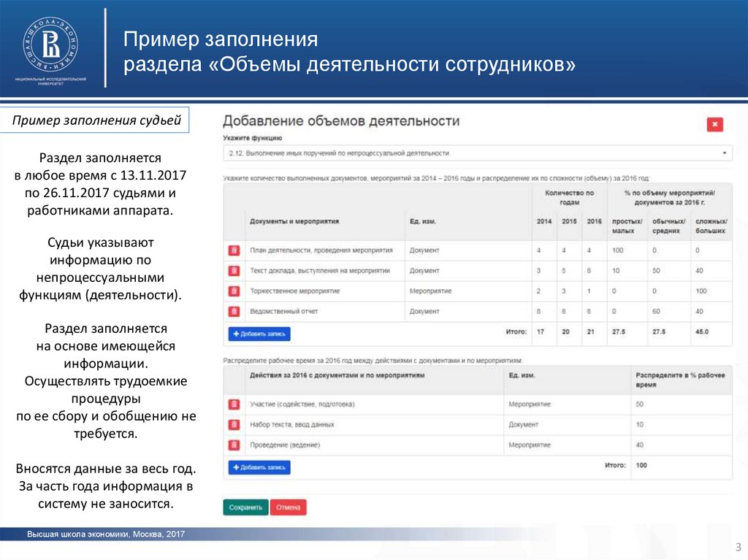Open the function selection dropdown
This screenshot has height=560, width=748.
click(477, 153)
